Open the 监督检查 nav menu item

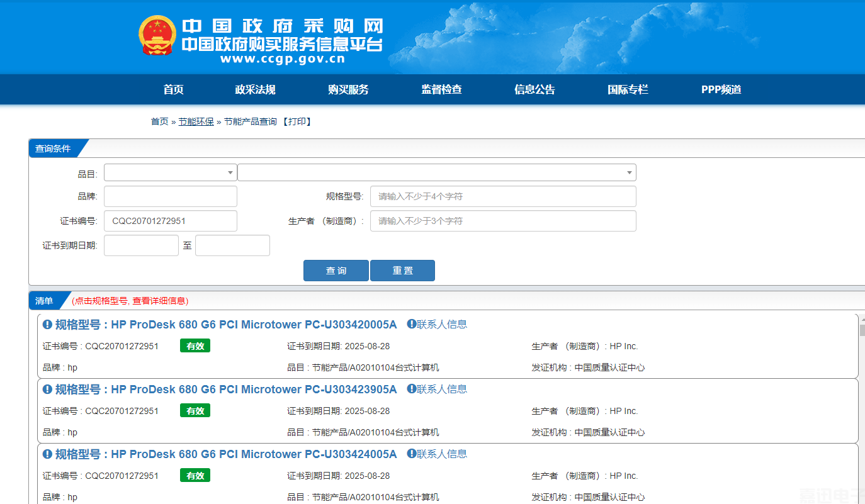point(441,89)
